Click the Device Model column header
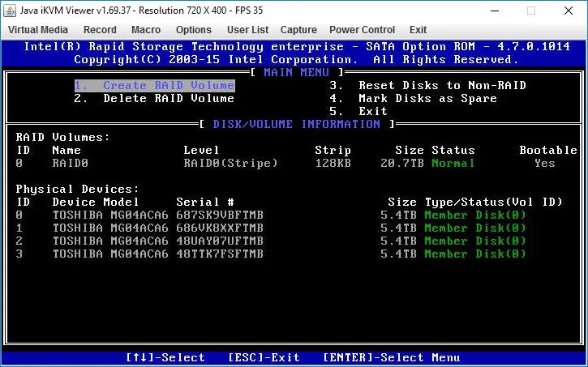 pos(95,203)
